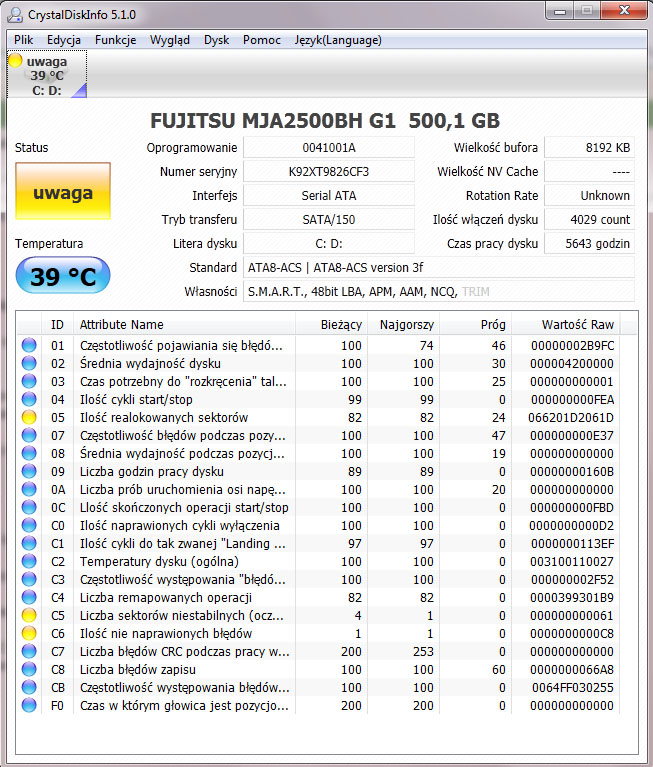Screen dimensions: 653x767
Task: Click the blue status icon of row 0C
Action: 29,507
